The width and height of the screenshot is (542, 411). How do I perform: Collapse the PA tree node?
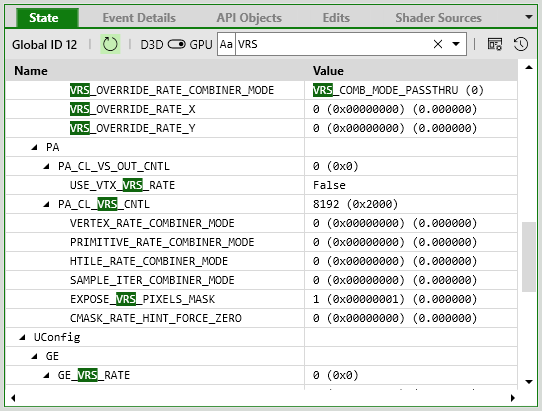[34, 148]
